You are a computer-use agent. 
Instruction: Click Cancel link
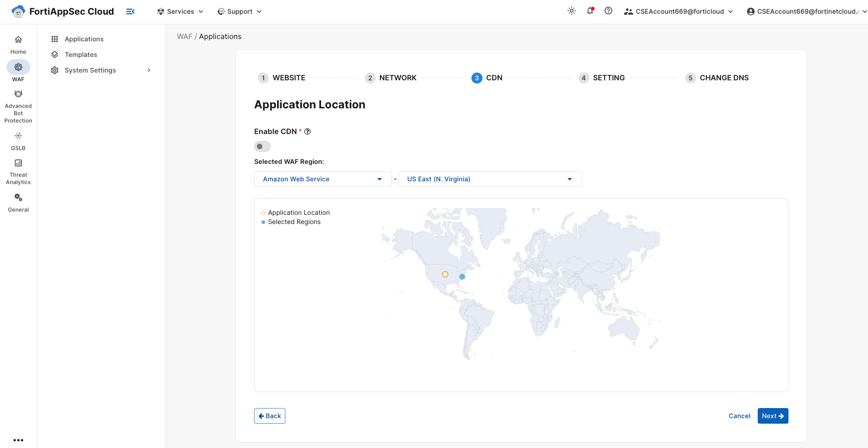point(739,416)
